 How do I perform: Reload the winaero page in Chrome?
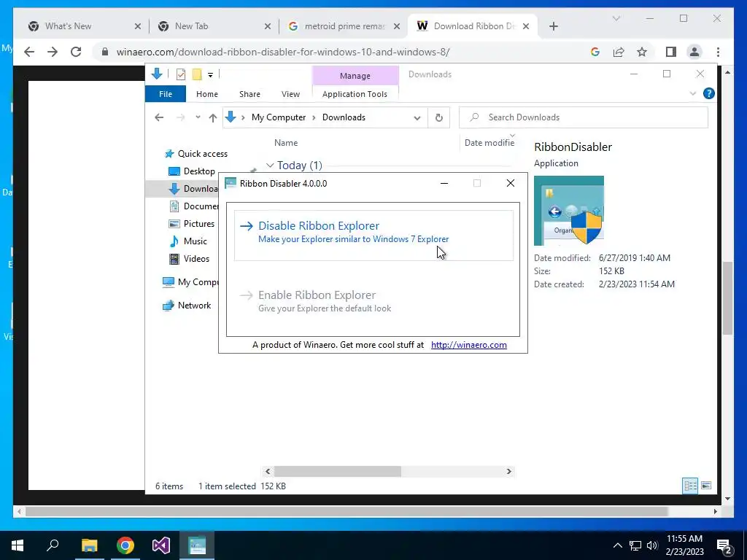[x=76, y=52]
